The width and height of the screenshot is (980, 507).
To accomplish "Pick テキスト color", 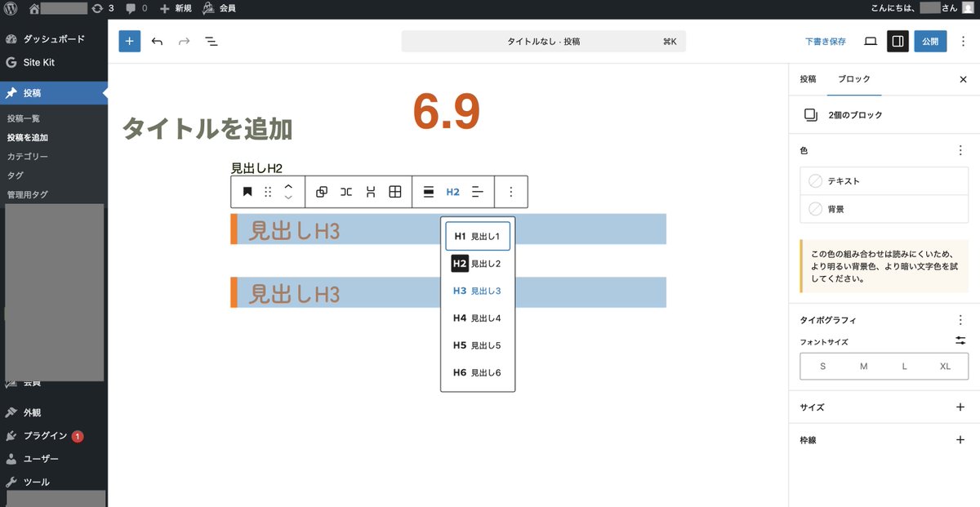I will [884, 181].
